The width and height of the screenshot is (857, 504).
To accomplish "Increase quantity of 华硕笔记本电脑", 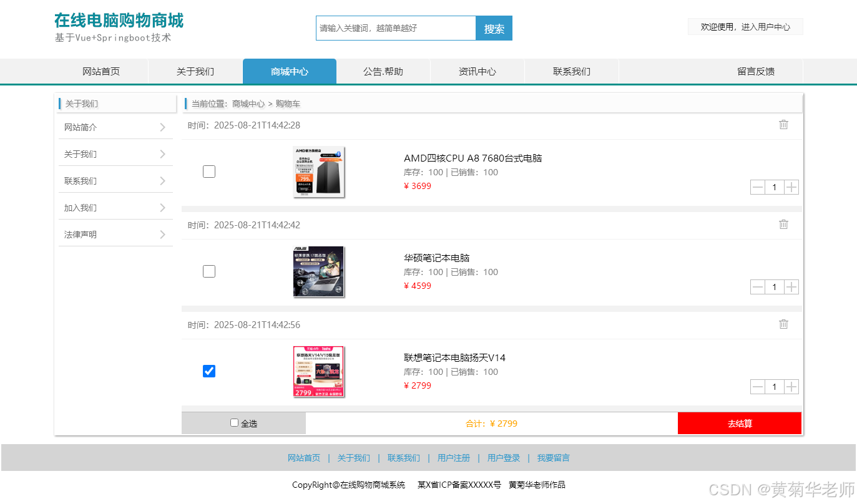I will (x=791, y=287).
